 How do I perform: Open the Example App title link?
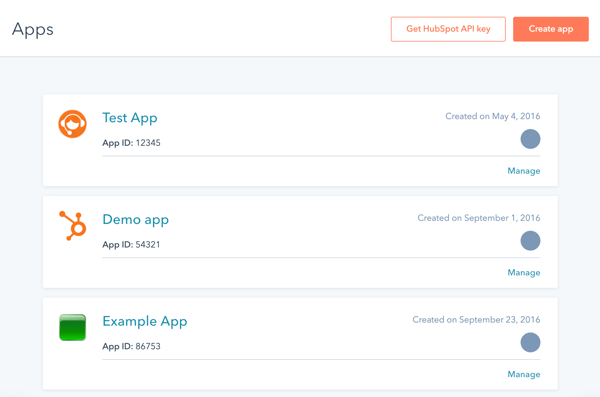[145, 321]
